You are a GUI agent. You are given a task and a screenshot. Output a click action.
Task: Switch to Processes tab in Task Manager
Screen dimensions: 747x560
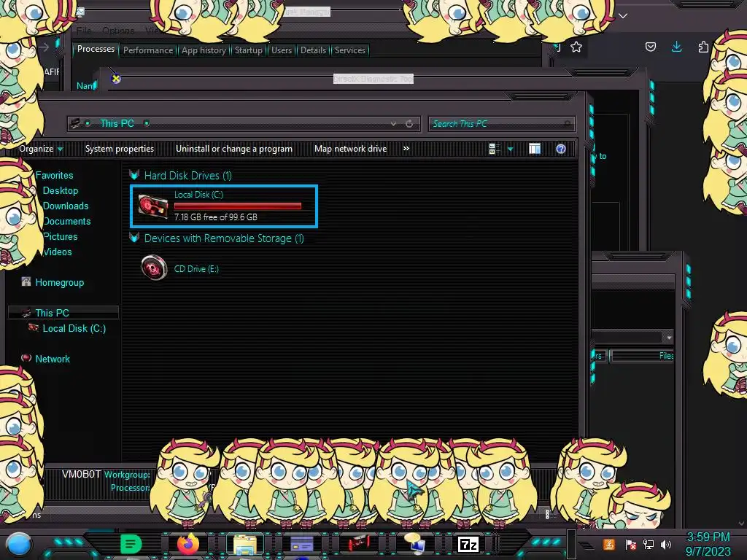click(x=96, y=49)
